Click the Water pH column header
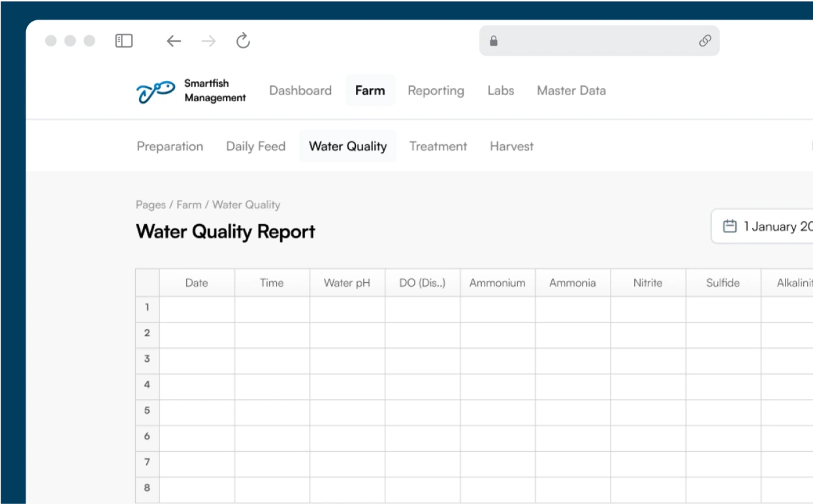 [x=347, y=283]
